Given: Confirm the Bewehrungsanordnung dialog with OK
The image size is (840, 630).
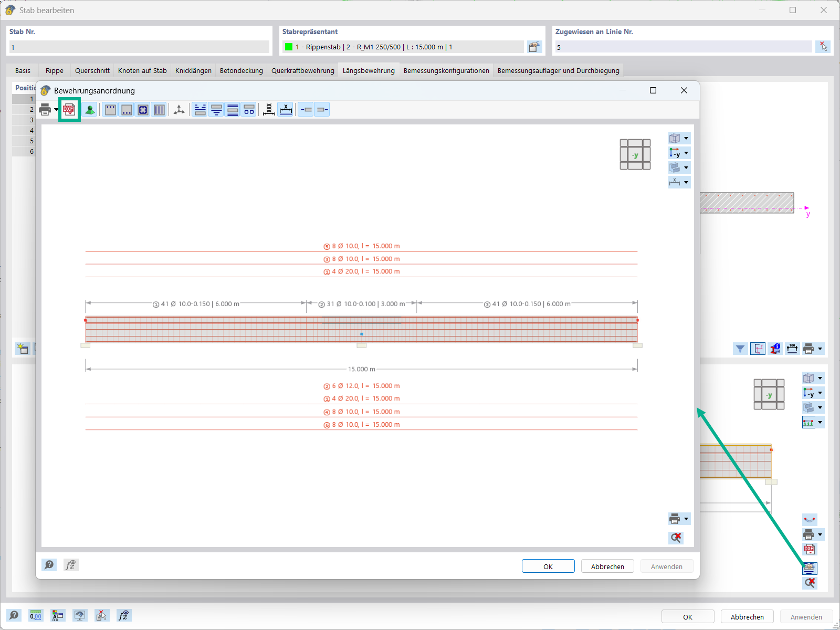Looking at the screenshot, I should tap(548, 566).
